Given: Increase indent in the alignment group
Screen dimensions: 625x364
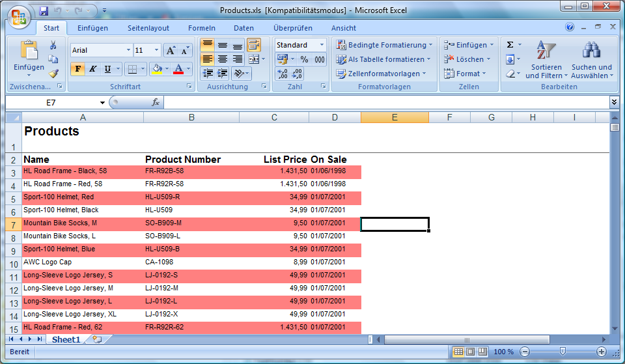Looking at the screenshot, I should point(223,74).
